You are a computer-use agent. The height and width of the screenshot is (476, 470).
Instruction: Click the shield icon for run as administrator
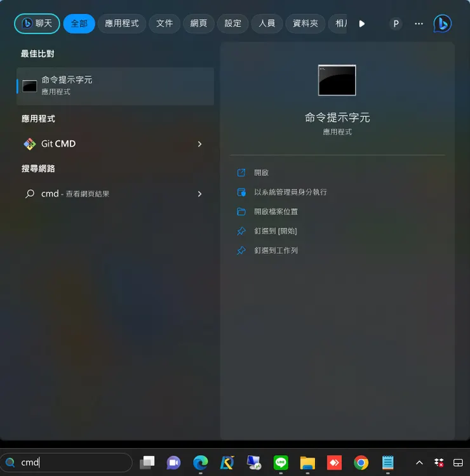tap(241, 192)
